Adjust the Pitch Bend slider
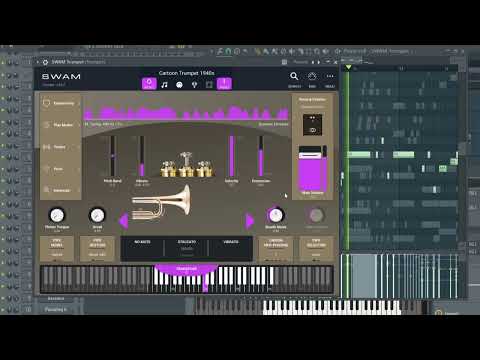This screenshot has width=480, height=360. pyautogui.click(x=113, y=156)
